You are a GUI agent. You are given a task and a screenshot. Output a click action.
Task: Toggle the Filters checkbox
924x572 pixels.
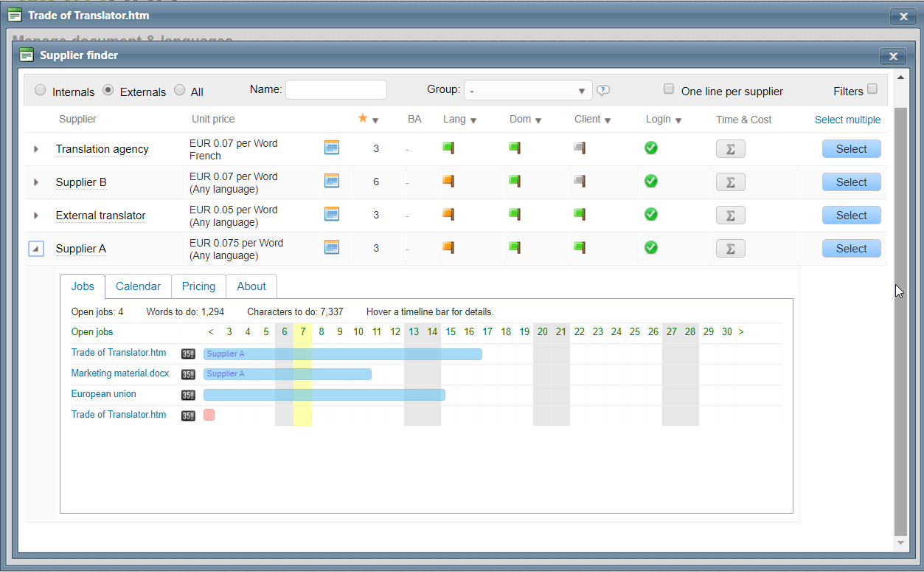click(x=873, y=91)
